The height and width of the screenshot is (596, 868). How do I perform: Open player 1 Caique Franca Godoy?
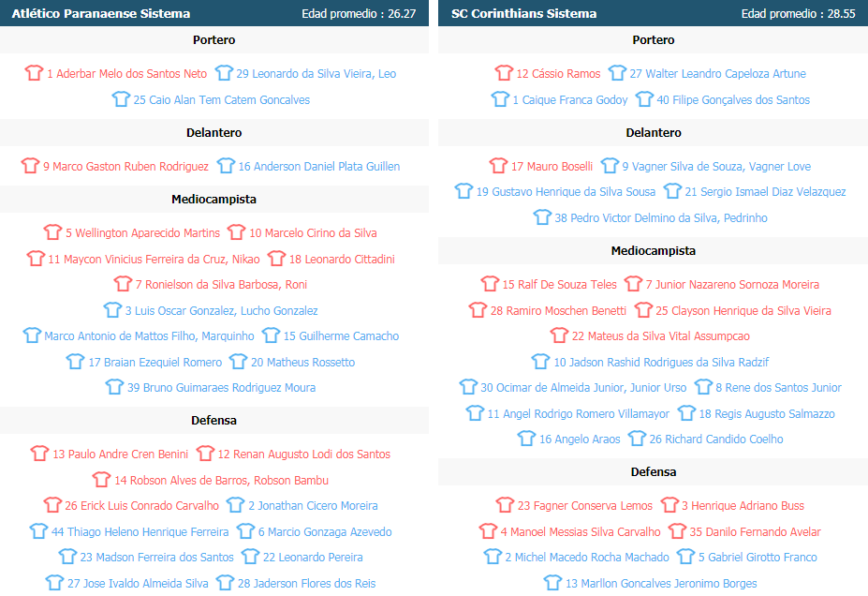[570, 99]
